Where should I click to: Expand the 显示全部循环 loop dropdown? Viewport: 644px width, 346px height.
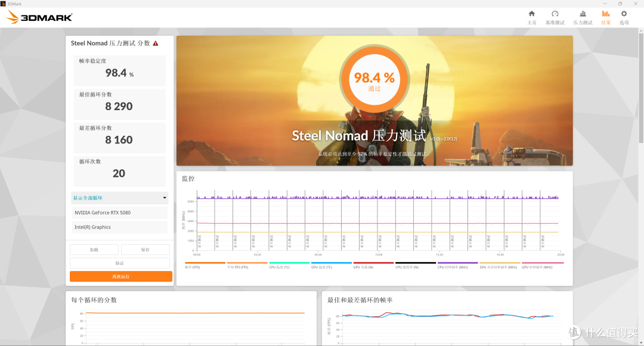click(x=119, y=198)
